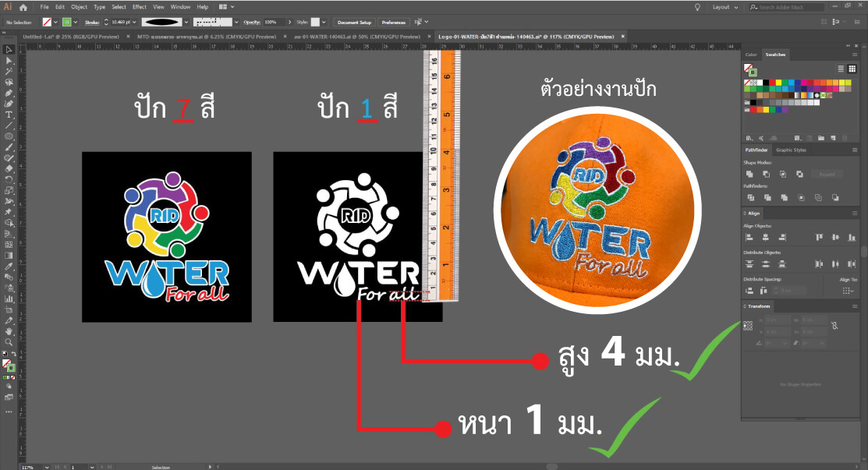Select the Direct Selection tool
Viewport: 868px width, 470px height.
9,60
